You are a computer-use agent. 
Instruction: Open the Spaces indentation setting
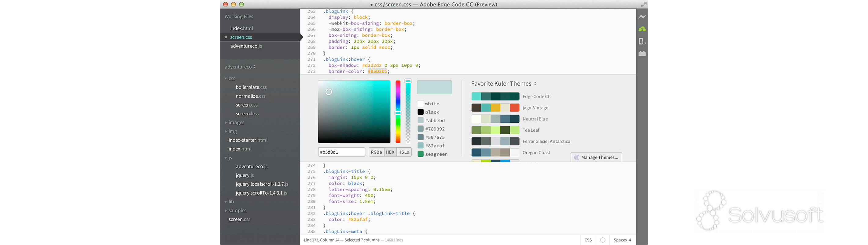pyautogui.click(x=622, y=240)
